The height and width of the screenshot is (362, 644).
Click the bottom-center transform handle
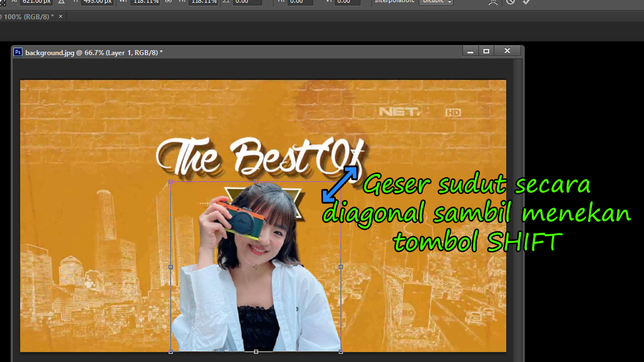(x=256, y=352)
